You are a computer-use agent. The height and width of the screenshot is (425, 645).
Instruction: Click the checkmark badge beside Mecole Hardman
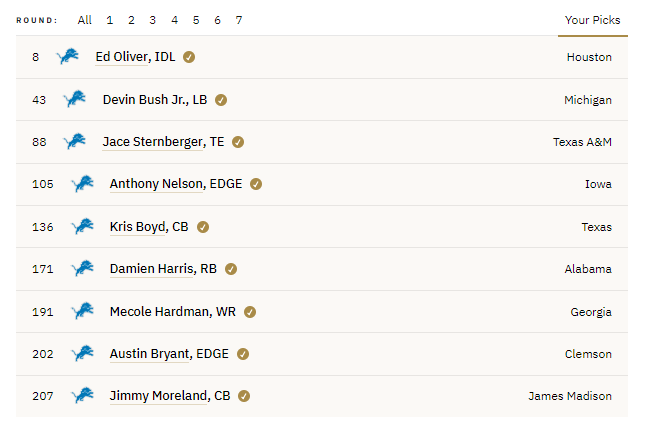click(x=250, y=312)
